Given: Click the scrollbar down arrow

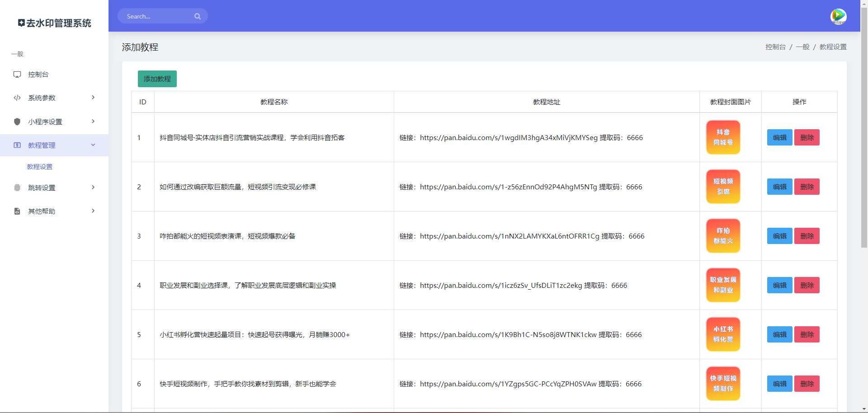Looking at the screenshot, I should (864, 409).
